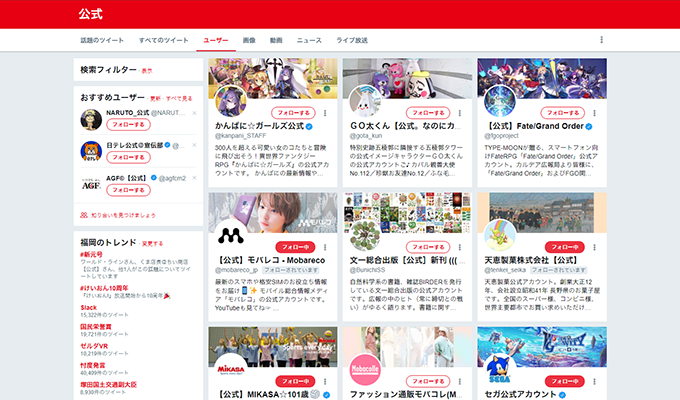680x400 pixels.
Task: Open more options for セガ公式アカウント card
Action: (x=594, y=381)
